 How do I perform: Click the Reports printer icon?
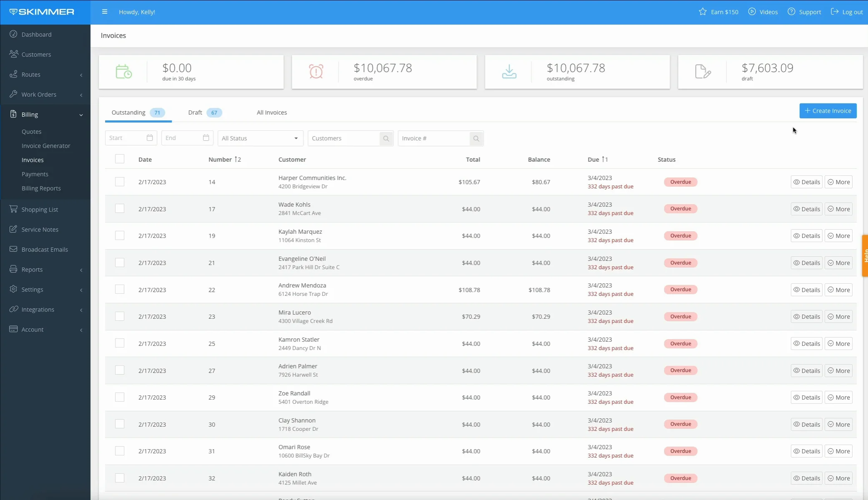[13, 269]
